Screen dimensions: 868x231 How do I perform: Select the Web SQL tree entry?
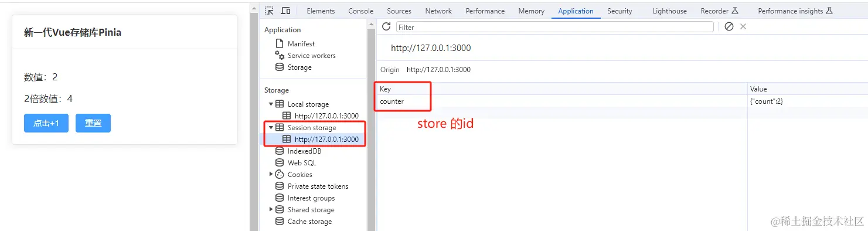click(302, 163)
